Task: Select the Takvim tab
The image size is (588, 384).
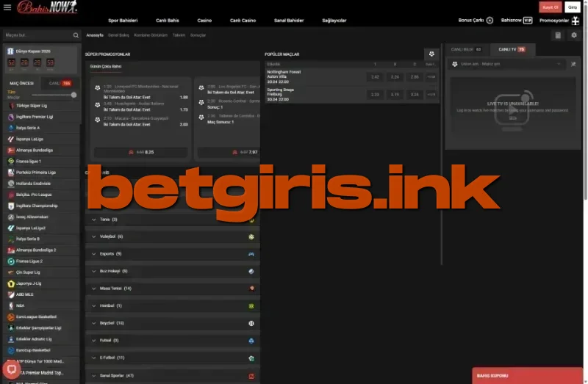Action: (179, 35)
